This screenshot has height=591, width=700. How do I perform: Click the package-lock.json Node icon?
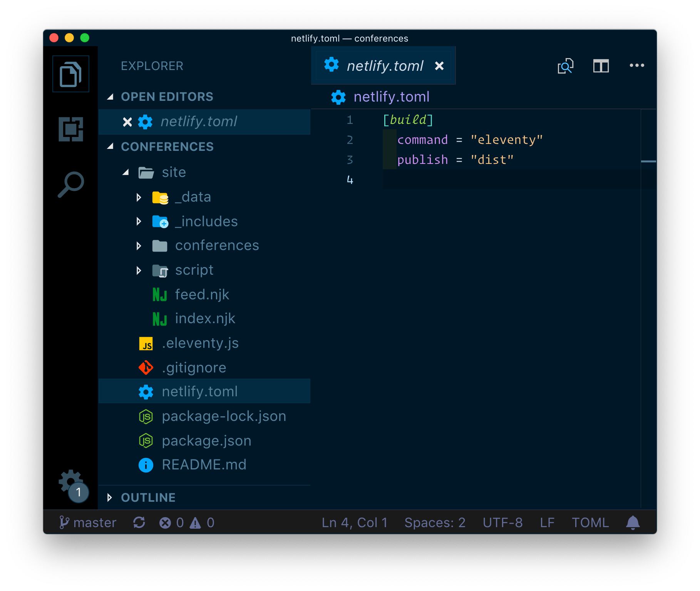point(146,416)
